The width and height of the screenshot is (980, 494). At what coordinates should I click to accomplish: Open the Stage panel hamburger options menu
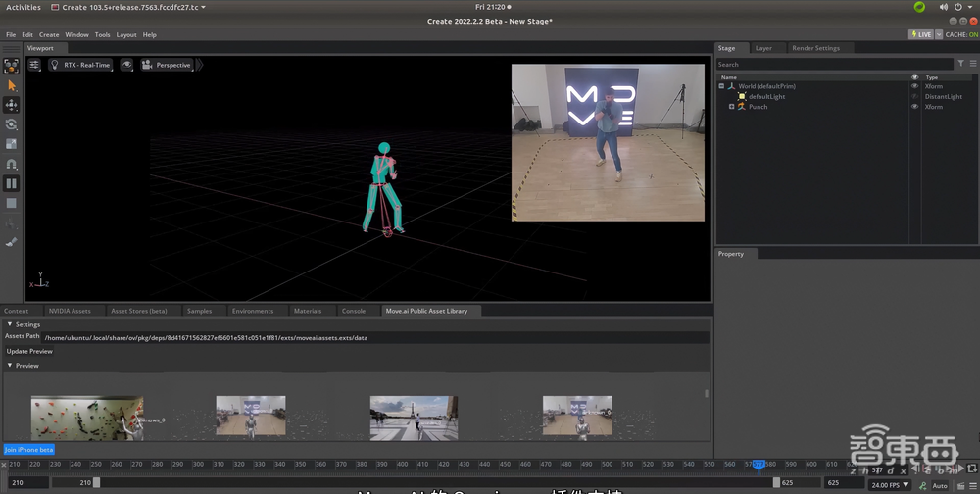(972, 64)
